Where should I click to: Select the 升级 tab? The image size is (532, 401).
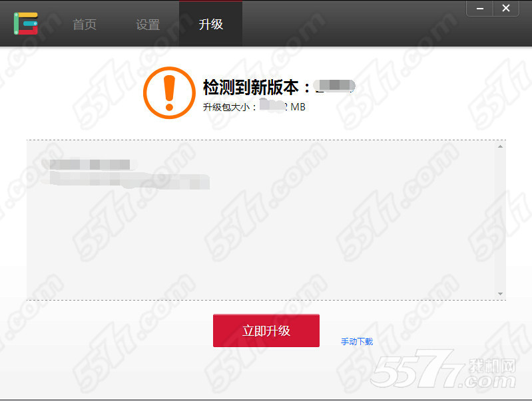click(x=210, y=24)
